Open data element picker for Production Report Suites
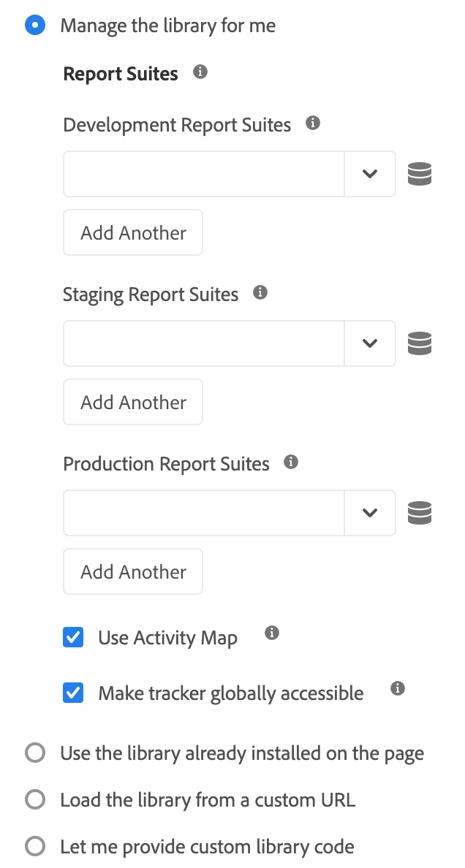This screenshot has width=465, height=868. (x=420, y=513)
